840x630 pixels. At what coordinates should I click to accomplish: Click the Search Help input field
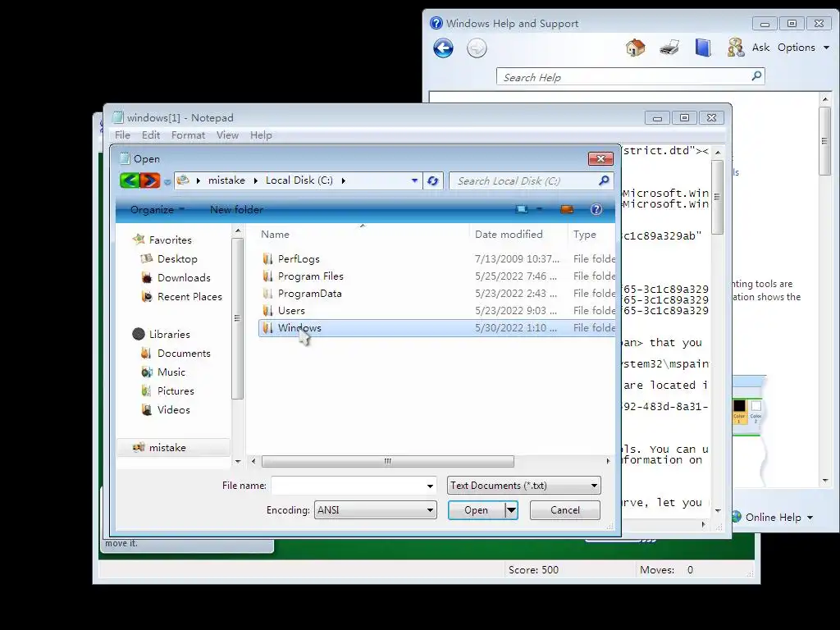click(x=624, y=76)
